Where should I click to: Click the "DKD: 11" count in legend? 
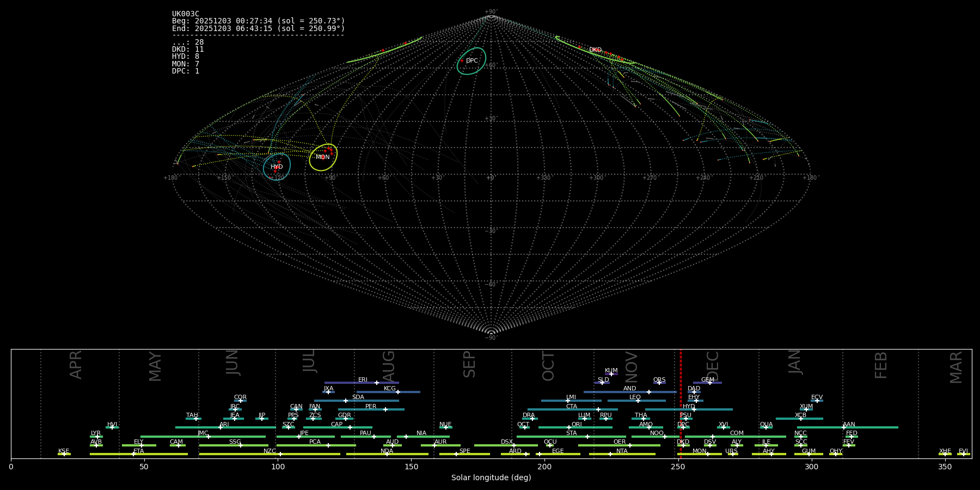click(x=188, y=50)
